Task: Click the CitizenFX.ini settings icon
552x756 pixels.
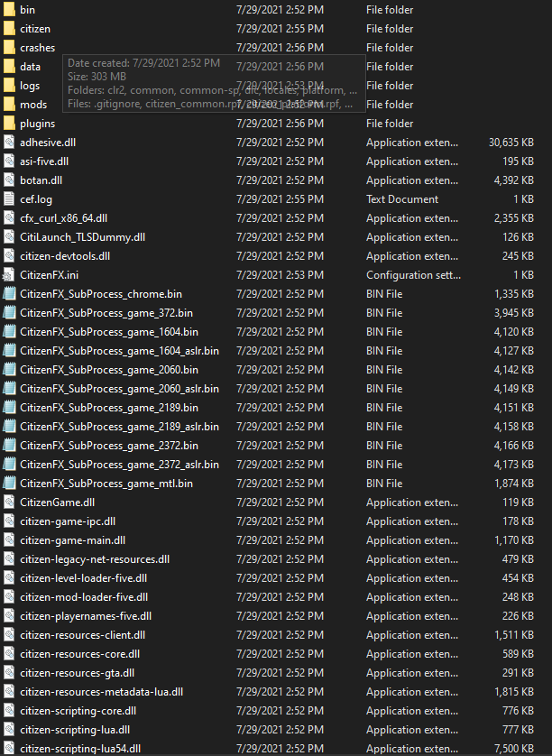Action: pos(9,275)
